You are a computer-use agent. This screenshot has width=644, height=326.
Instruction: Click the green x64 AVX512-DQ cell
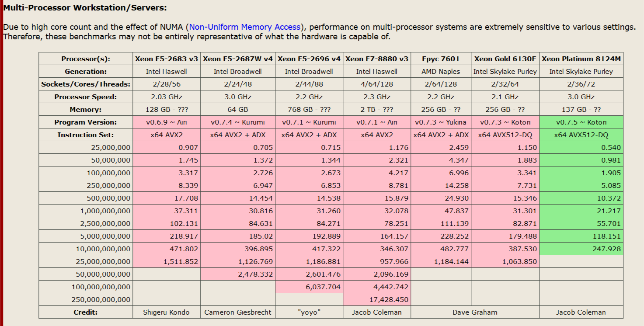(x=581, y=135)
